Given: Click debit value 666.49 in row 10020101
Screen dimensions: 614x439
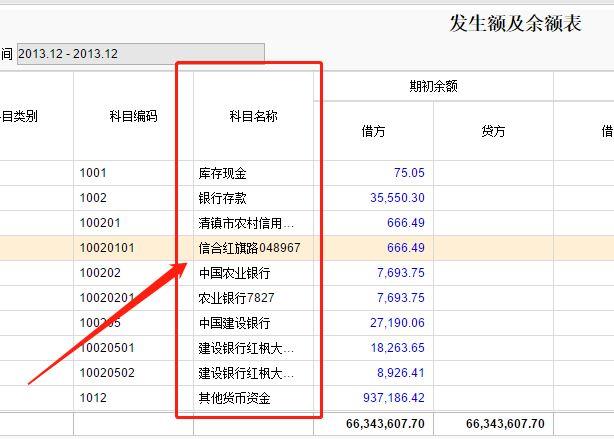Looking at the screenshot, I should tap(406, 248).
